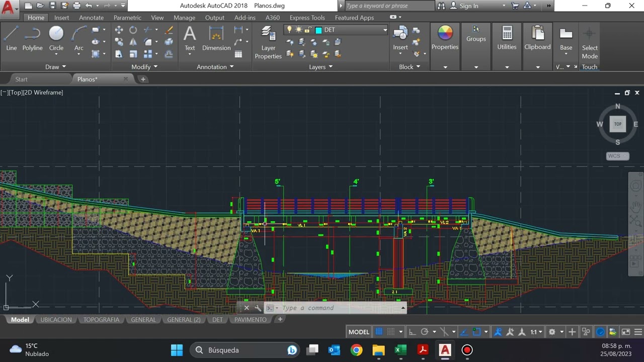Click the WCS coordinate system button
This screenshot has width=644, height=362.
tap(617, 156)
